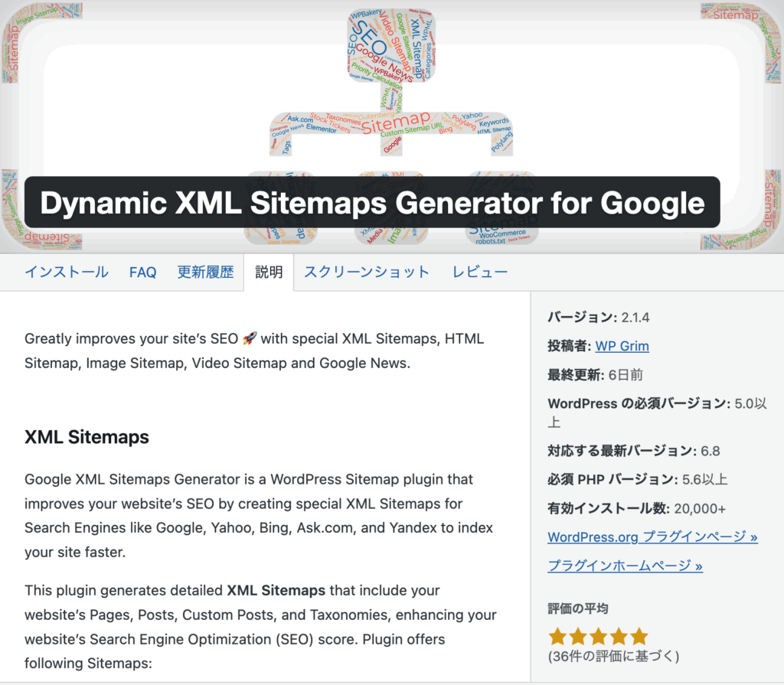Screen dimensions: 784x685
Task: Click the WordPress の必須バージョン label
Action: pyautogui.click(x=639, y=403)
